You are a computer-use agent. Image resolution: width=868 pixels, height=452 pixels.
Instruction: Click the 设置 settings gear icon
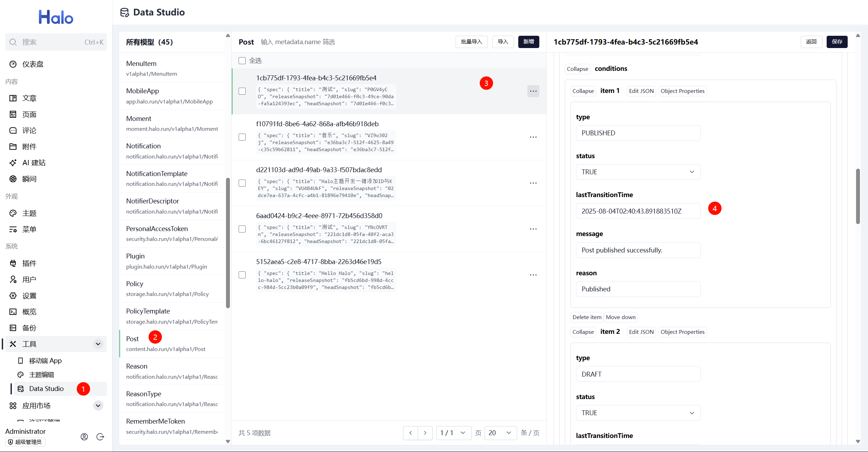point(13,296)
